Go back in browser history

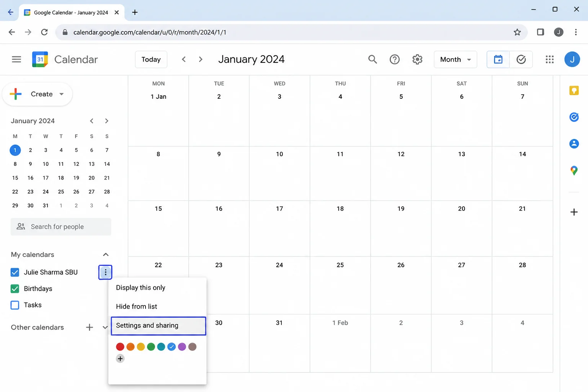click(x=12, y=32)
